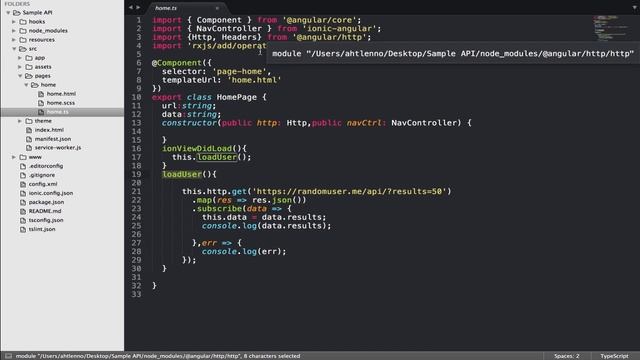
Task: Toggle the panel switcher icon in status bar
Action: tap(8, 356)
